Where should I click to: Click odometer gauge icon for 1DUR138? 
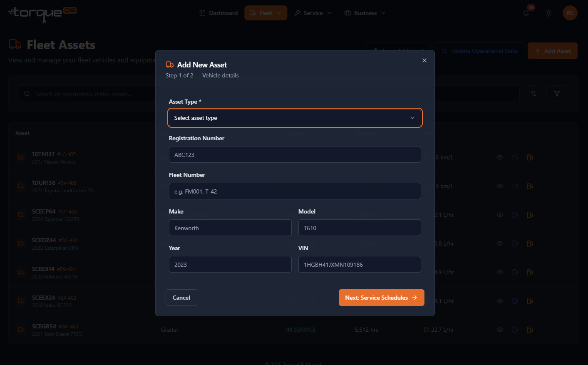pos(515,186)
